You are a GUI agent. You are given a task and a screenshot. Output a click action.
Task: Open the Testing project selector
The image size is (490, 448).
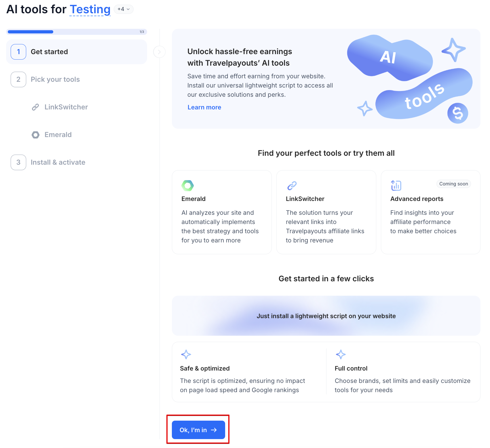(x=90, y=10)
